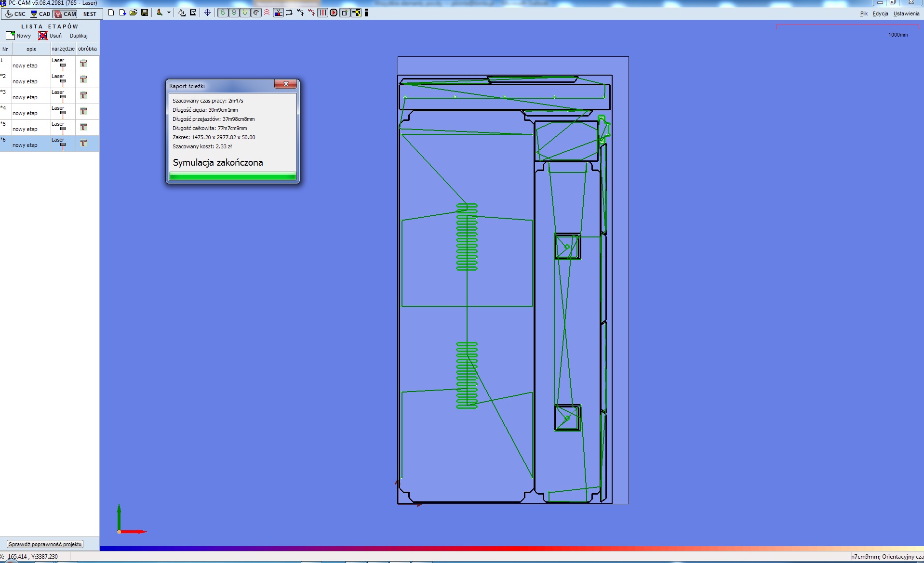Click the Laser tool icon in row *2

(63, 82)
